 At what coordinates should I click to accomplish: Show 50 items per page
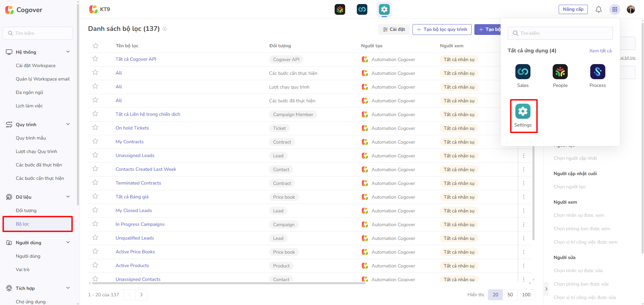point(510,295)
